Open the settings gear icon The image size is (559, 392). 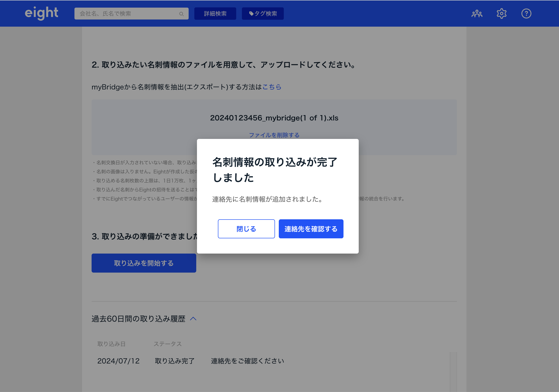click(501, 14)
